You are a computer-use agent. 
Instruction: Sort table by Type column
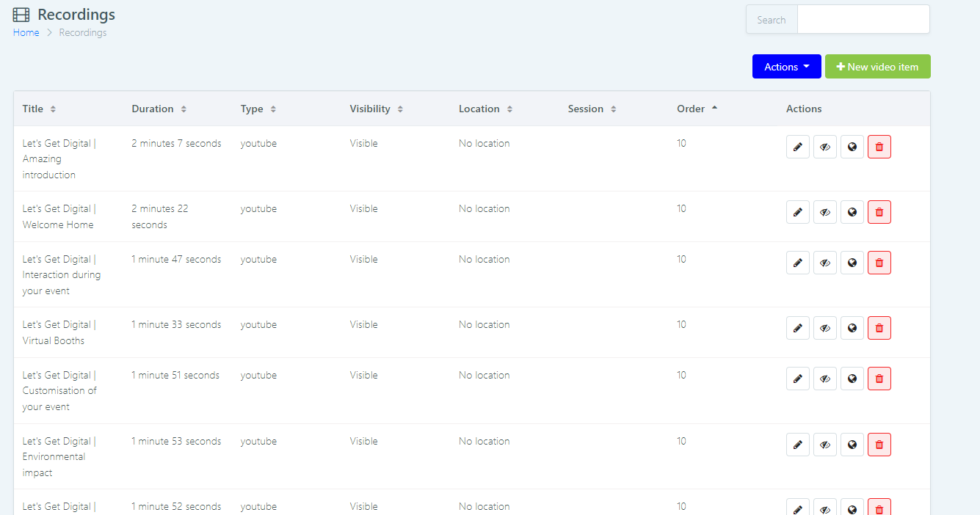[x=258, y=109]
